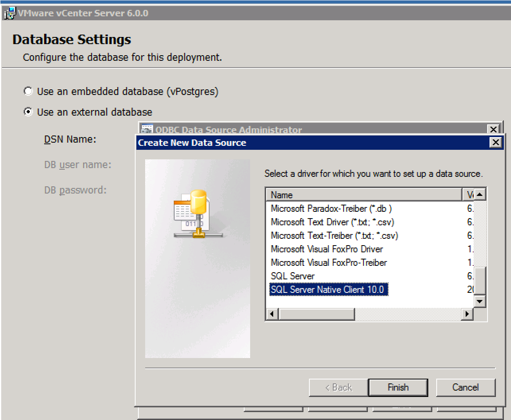Select the embedded database (vPostgres) radio button
511x420 pixels.
(x=28, y=91)
